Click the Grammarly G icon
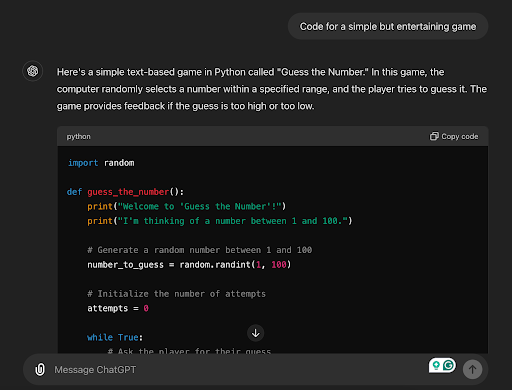512x390 pixels. click(449, 366)
